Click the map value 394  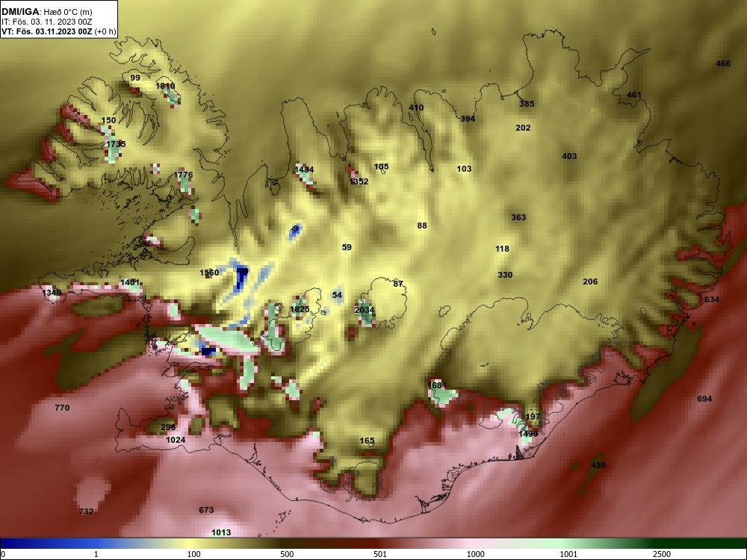coord(468,119)
